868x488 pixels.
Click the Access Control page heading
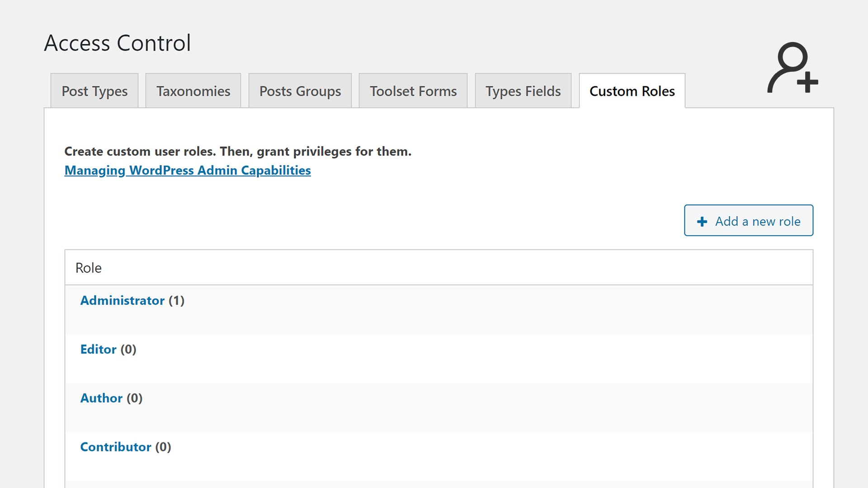pos(118,43)
